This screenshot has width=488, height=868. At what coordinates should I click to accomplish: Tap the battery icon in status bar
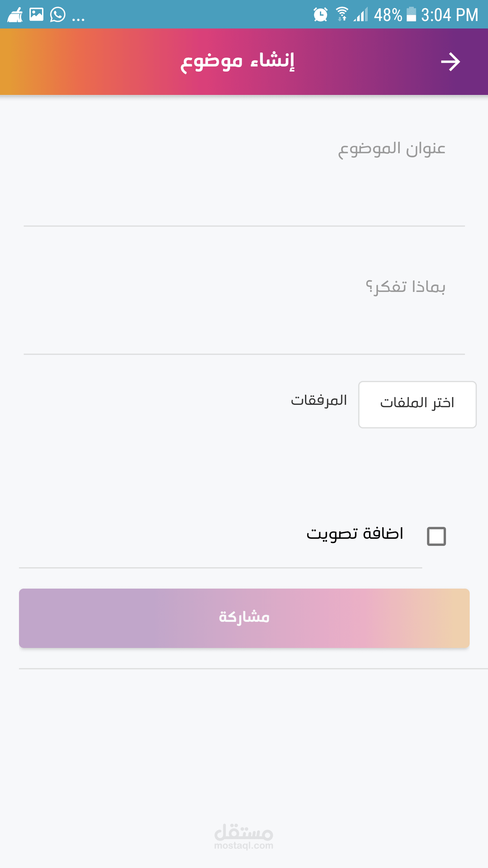pyautogui.click(x=411, y=15)
